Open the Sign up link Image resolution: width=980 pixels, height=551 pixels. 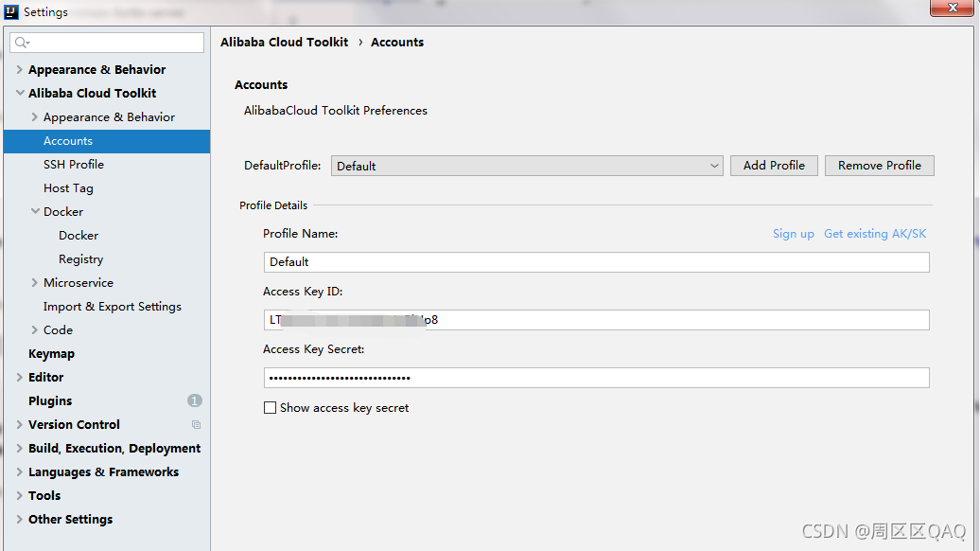pyautogui.click(x=793, y=234)
